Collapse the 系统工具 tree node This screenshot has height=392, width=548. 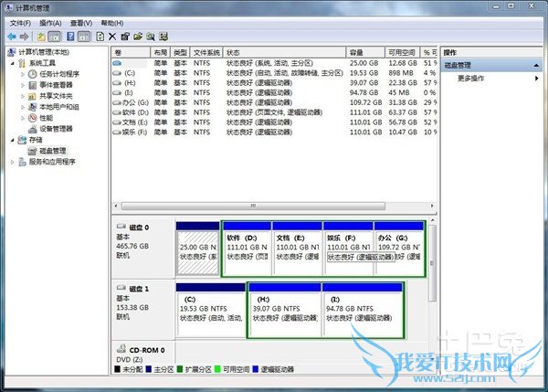(x=13, y=63)
